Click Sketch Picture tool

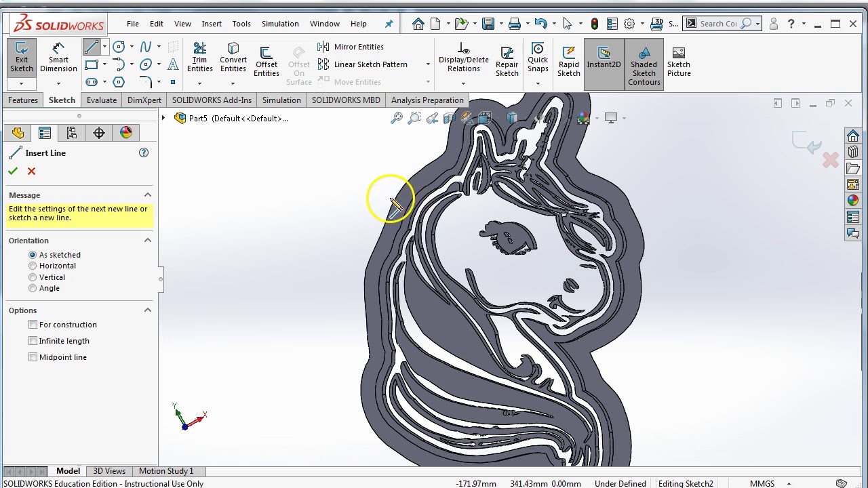pos(679,61)
